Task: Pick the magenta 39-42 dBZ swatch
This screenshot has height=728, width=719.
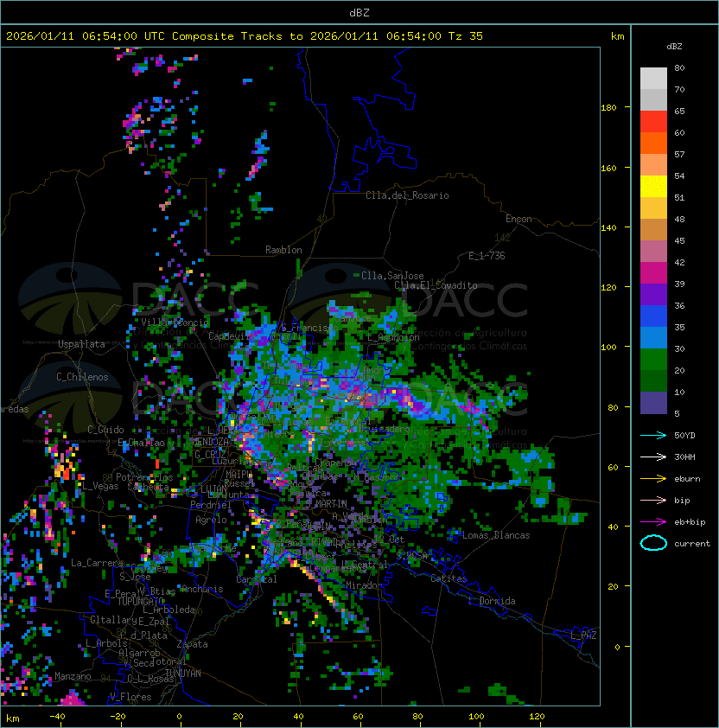Action: click(653, 273)
